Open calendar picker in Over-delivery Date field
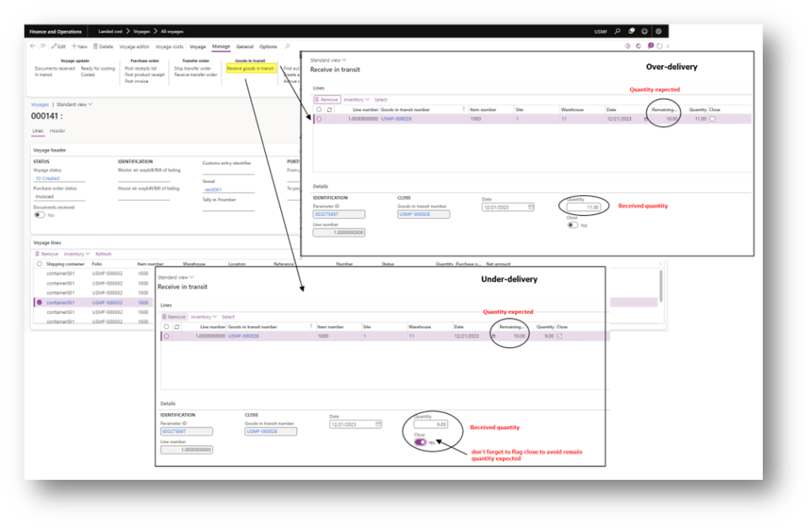The height and width of the screenshot is (529, 812). pos(530,207)
